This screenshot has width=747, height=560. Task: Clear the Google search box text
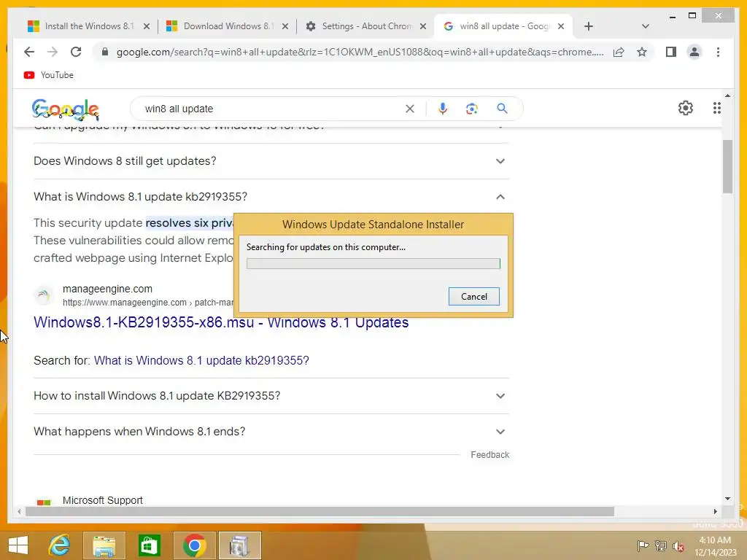(x=410, y=109)
